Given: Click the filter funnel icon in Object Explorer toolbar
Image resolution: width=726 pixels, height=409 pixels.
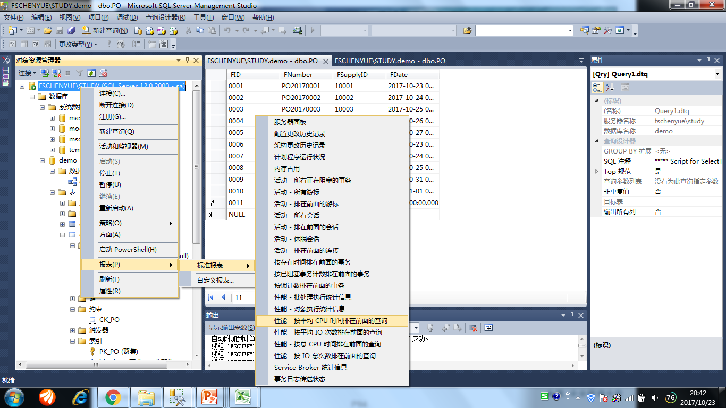Looking at the screenshot, I should click(x=80, y=73).
